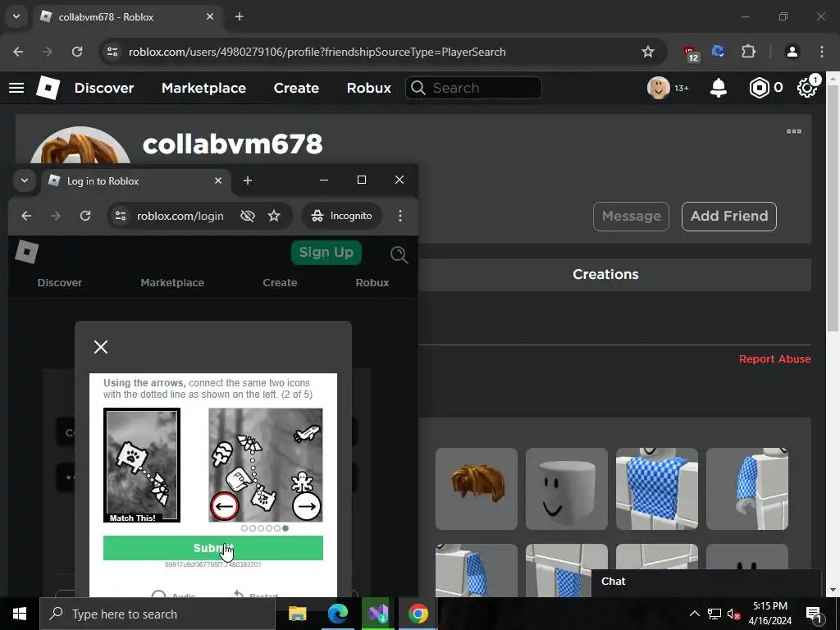Screen dimensions: 840x630
Task: Open the Action Center notification icon
Action: [x=815, y=614]
